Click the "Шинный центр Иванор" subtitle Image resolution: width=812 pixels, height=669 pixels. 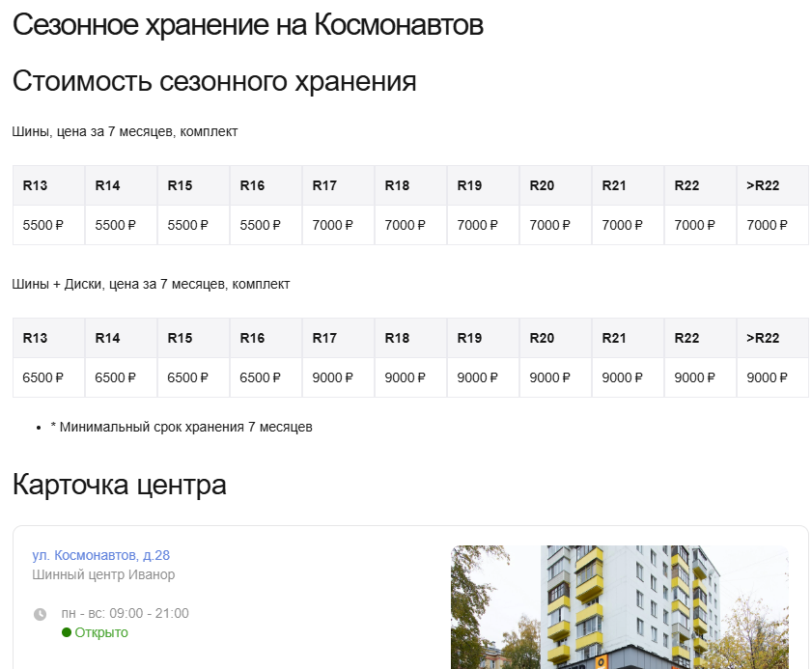pyautogui.click(x=103, y=574)
